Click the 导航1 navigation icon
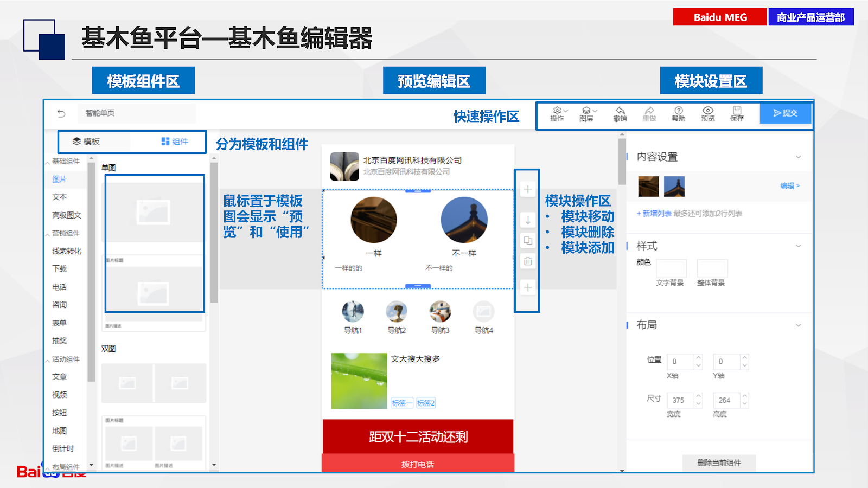868x488 pixels. 353,311
